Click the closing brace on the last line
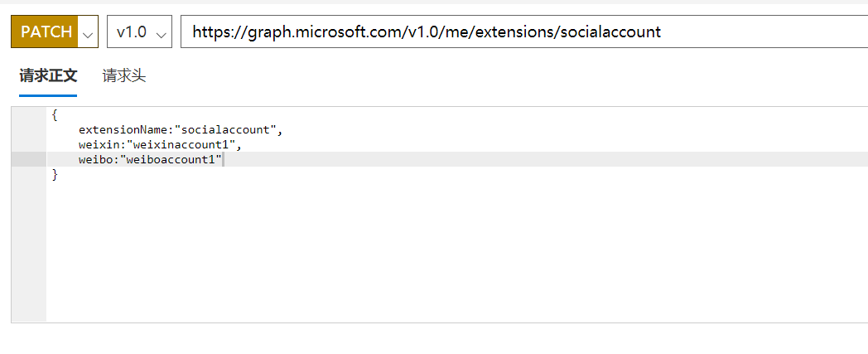 coord(55,175)
